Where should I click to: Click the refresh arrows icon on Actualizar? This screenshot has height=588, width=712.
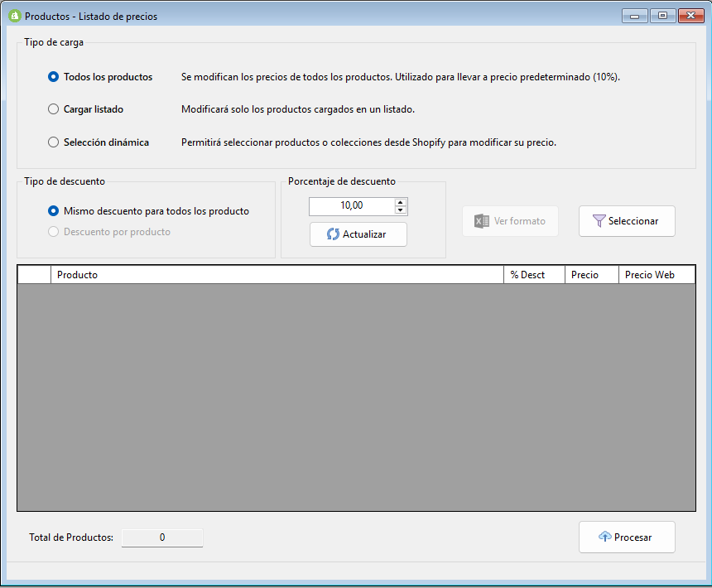coord(333,234)
